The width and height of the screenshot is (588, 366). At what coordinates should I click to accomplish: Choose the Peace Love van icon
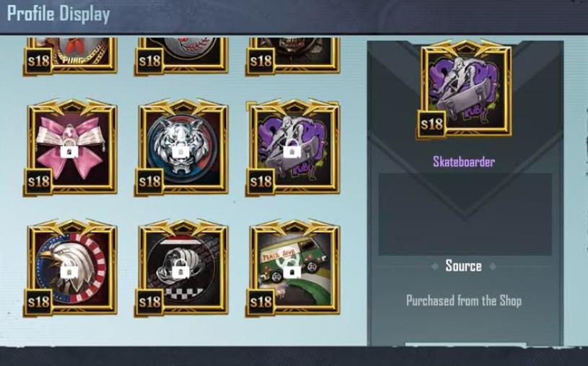click(x=293, y=268)
